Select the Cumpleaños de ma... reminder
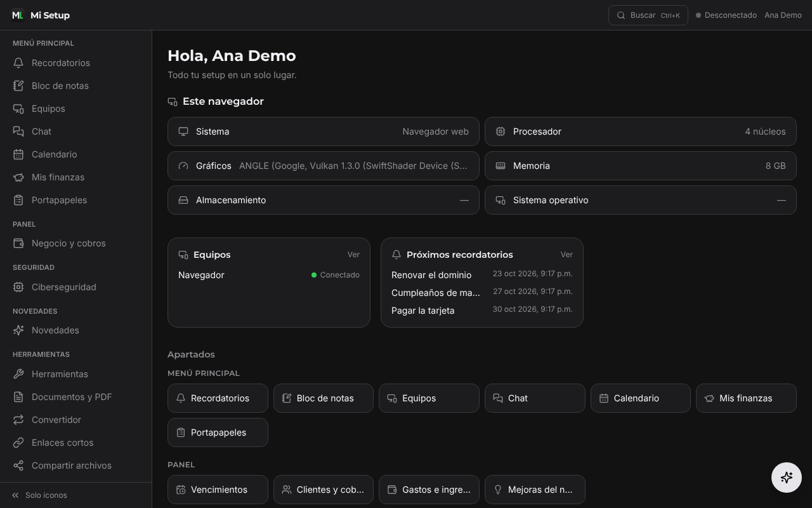 point(482,292)
